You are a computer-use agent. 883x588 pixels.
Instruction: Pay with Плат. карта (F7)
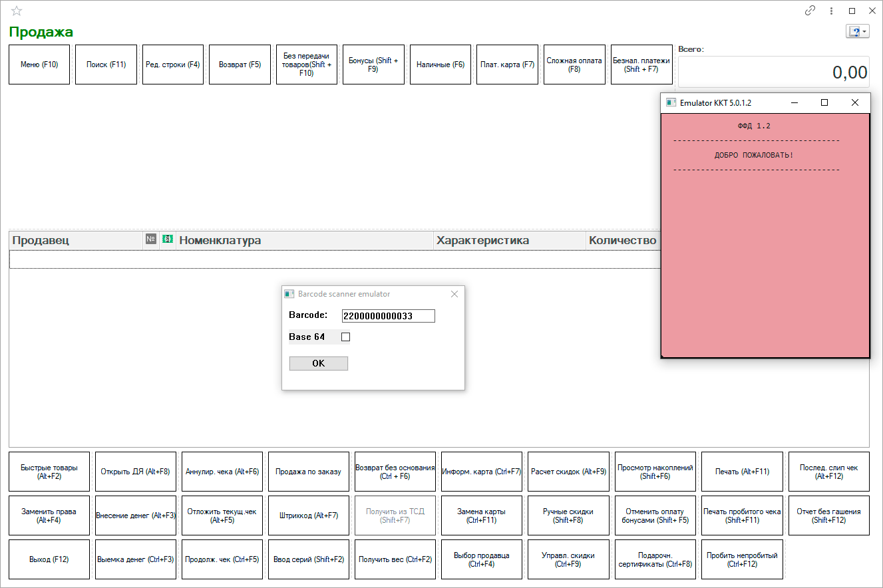pos(507,65)
